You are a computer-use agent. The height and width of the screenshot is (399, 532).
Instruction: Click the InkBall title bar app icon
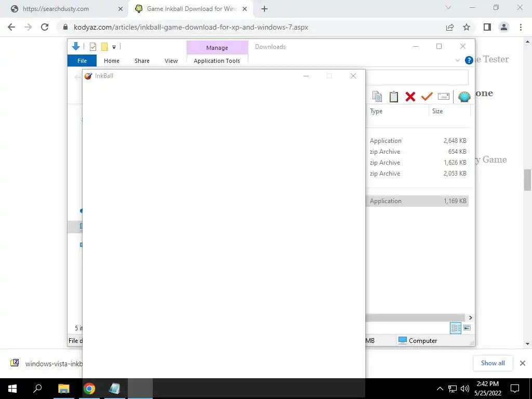click(88, 76)
